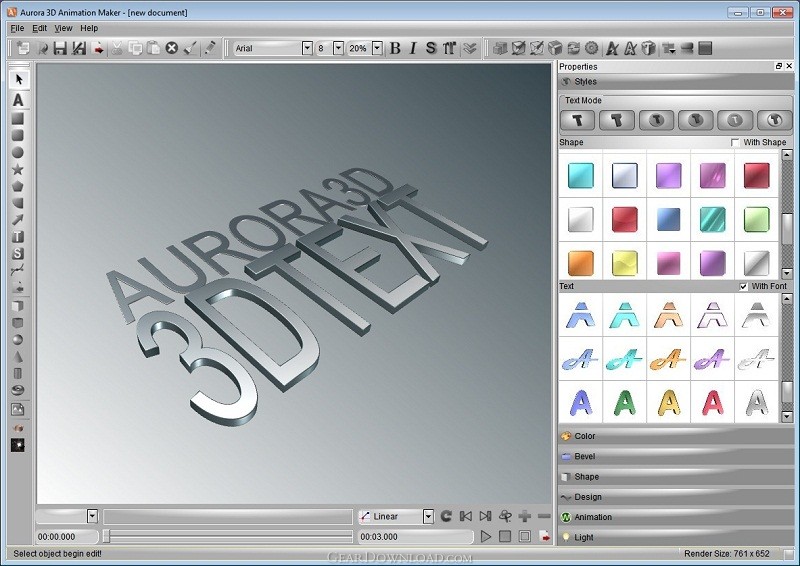This screenshot has width=800, height=566.
Task: Select second Text Mode button
Action: coord(617,120)
